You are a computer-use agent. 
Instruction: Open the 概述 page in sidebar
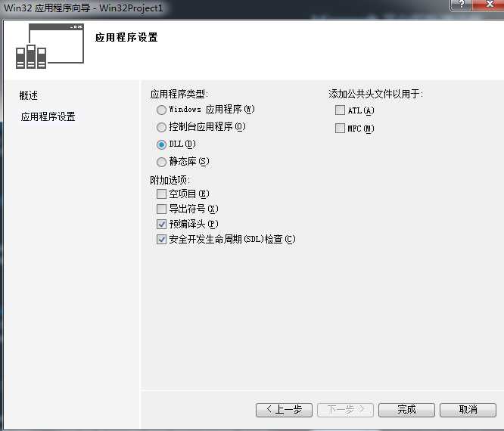pyautogui.click(x=28, y=95)
